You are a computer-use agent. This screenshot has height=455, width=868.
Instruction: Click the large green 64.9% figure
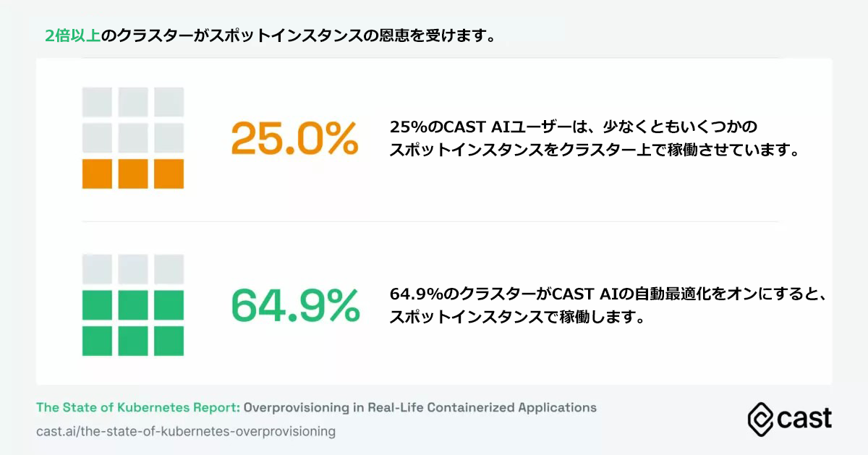point(294,305)
